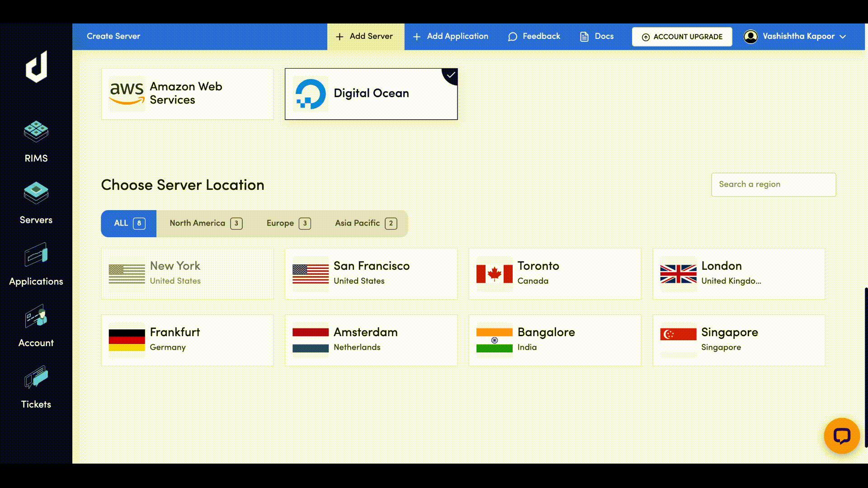Choose Toronto server location
The image size is (868, 488).
pos(555,274)
